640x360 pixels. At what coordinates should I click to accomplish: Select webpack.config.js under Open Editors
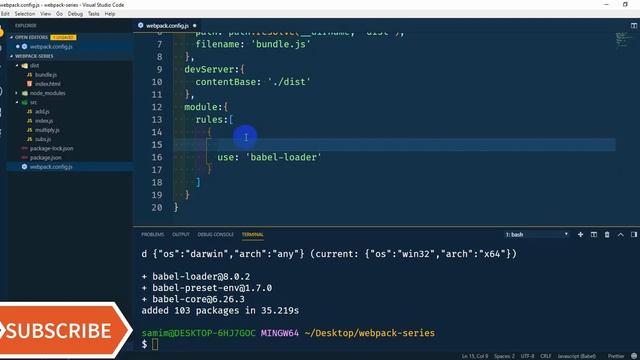[x=51, y=47]
